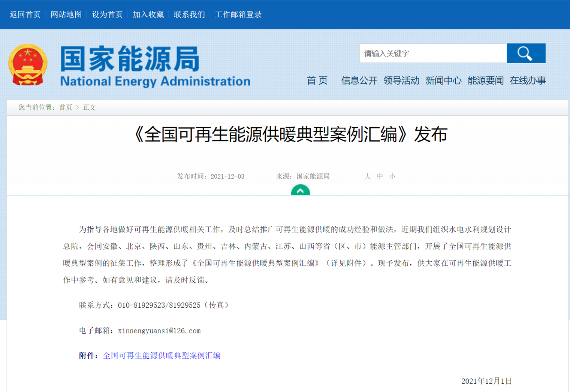Go to 工作邮箱登录
The image size is (570, 392).
(238, 15)
